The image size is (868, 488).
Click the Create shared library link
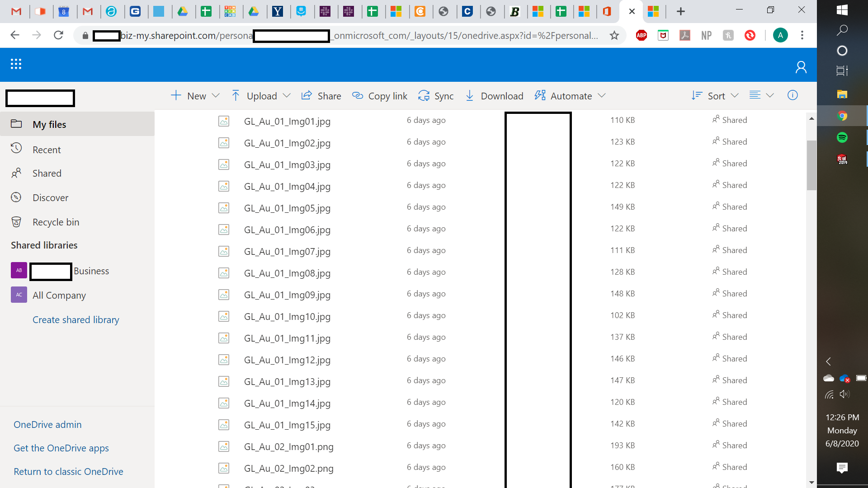[x=75, y=319]
